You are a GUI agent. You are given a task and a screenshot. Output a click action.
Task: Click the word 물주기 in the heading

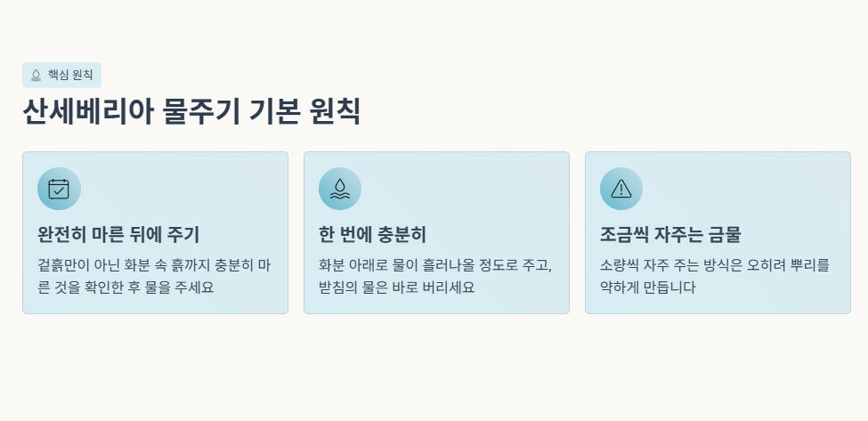201,111
